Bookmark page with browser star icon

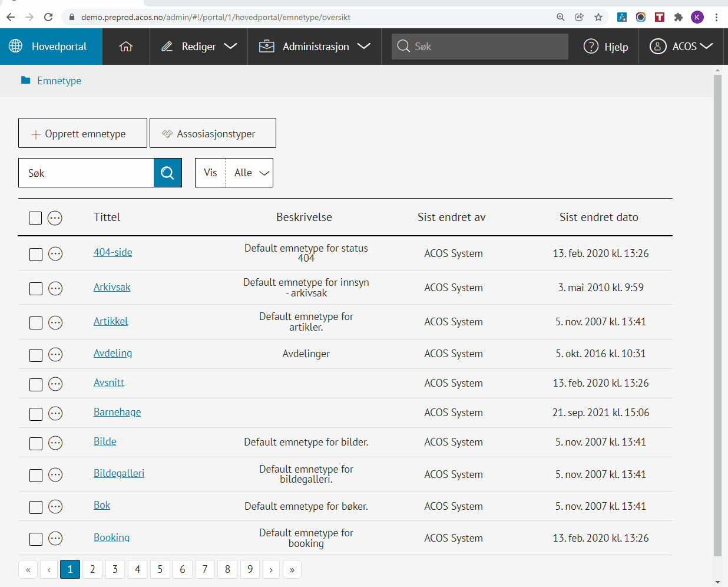(598, 17)
